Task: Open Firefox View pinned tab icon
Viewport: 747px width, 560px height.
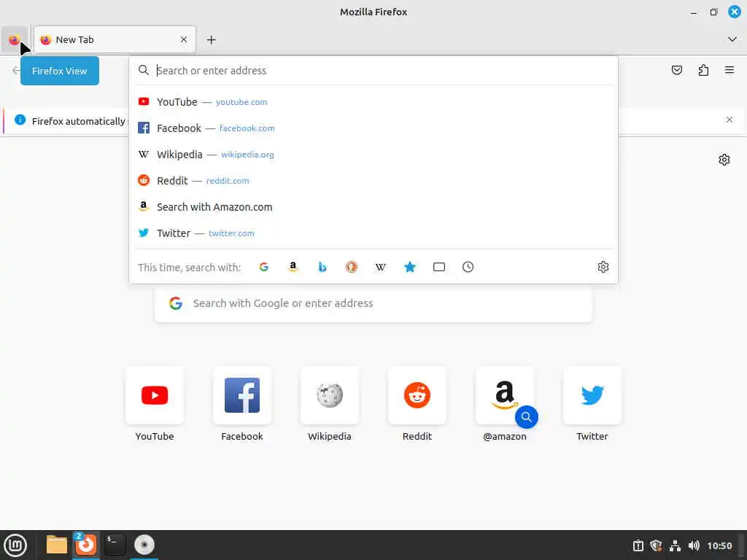Action: tap(15, 39)
